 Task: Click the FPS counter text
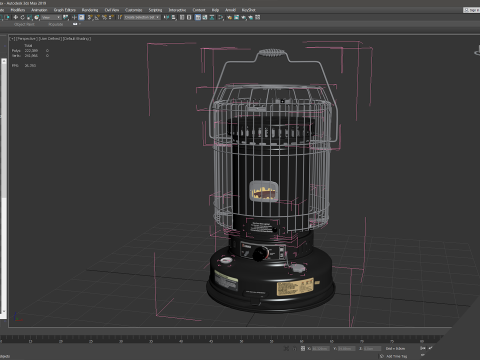(x=24, y=66)
